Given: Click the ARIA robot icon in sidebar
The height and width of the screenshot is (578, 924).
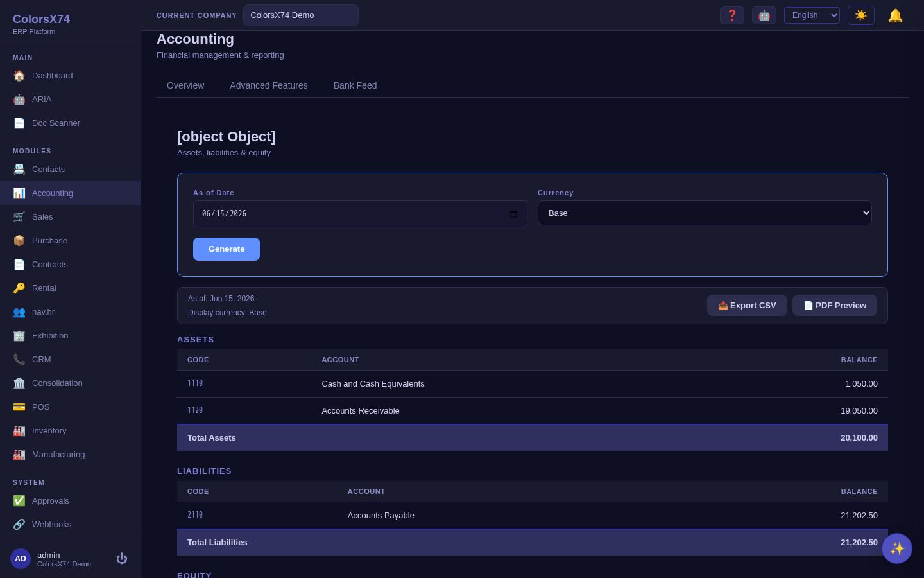Looking at the screenshot, I should click(x=19, y=100).
